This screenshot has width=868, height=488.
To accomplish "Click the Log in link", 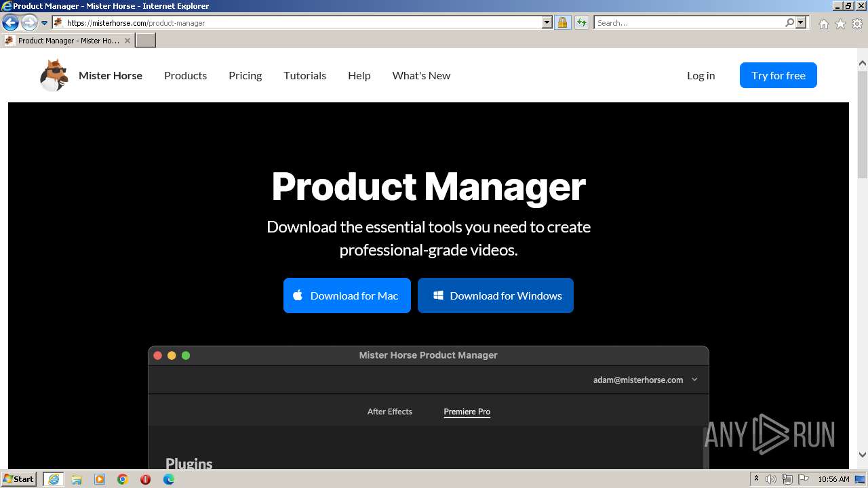I will 701,75.
